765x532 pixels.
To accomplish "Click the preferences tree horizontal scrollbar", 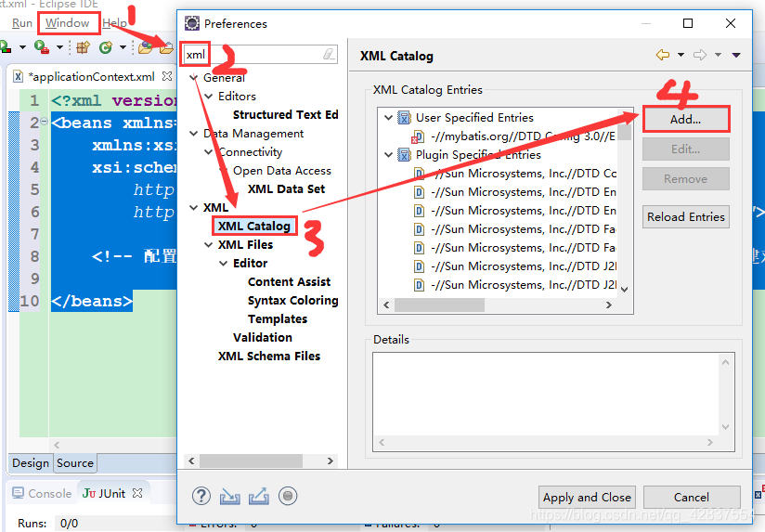I will (251, 461).
